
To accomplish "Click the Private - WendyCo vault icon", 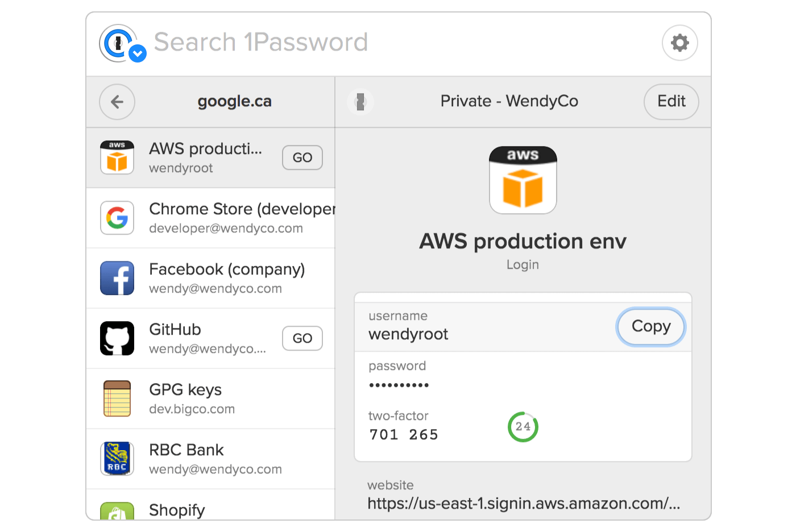I will click(361, 101).
